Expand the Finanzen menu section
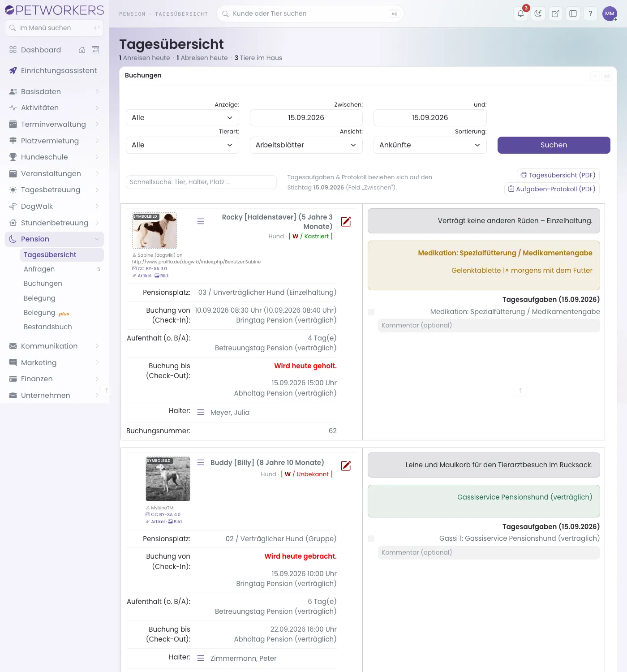627x672 pixels. 54,379
